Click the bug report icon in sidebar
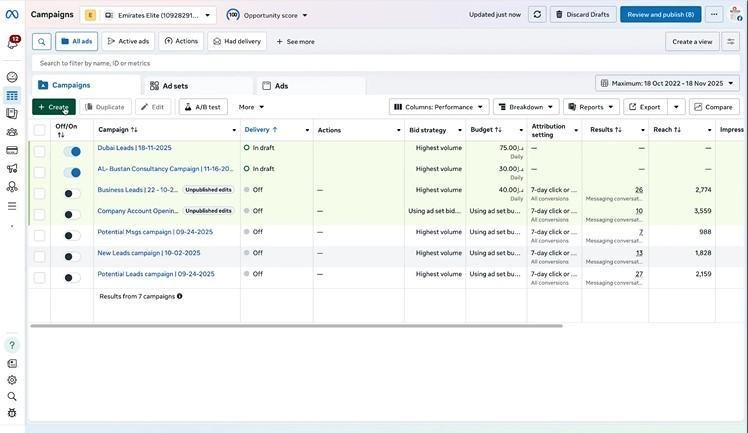 (12, 413)
